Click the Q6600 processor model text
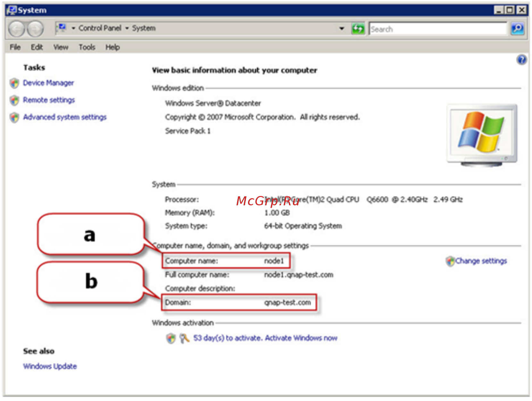 click(x=377, y=200)
